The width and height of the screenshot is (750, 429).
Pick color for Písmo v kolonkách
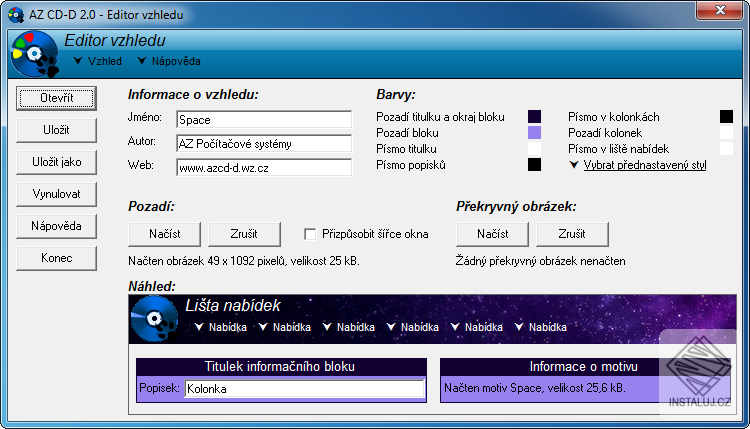[726, 117]
